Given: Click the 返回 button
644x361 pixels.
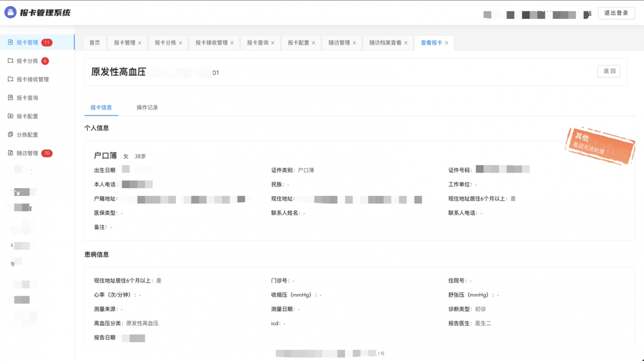Looking at the screenshot, I should click(x=609, y=71).
